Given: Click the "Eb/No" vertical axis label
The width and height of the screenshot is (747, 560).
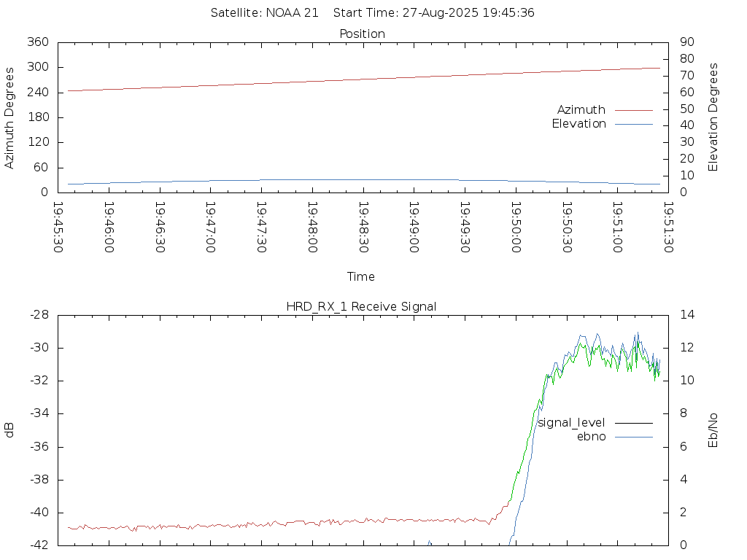Looking at the screenshot, I should point(713,430).
